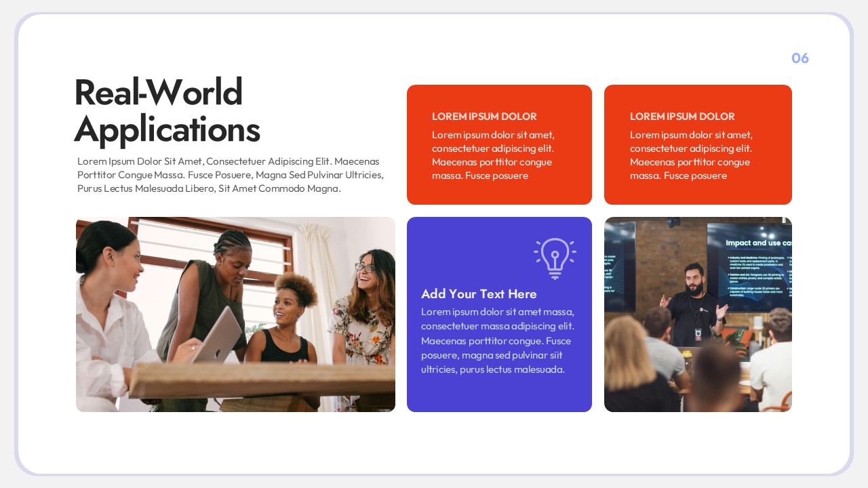Select the introductory paragraph under the title

coord(231,175)
